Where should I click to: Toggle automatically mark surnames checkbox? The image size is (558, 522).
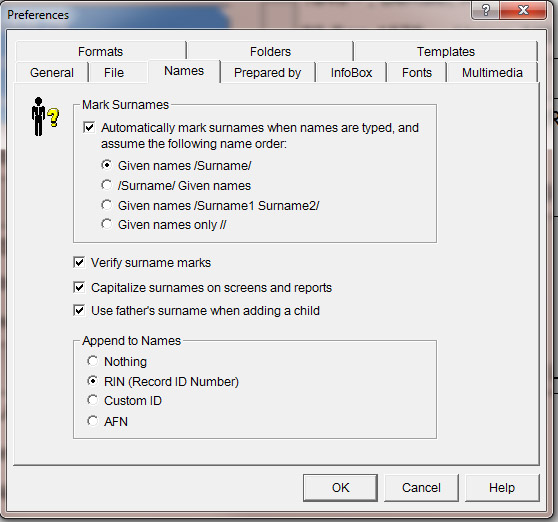[89, 127]
